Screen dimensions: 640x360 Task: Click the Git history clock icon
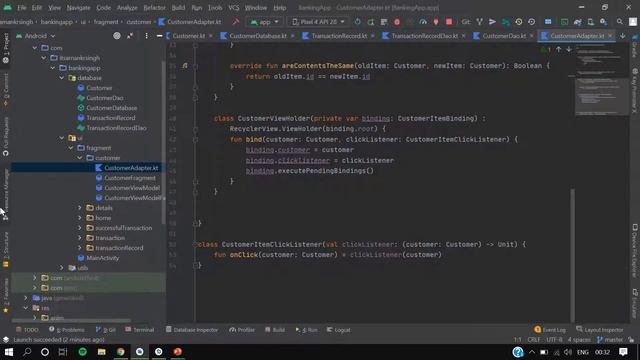click(518, 22)
